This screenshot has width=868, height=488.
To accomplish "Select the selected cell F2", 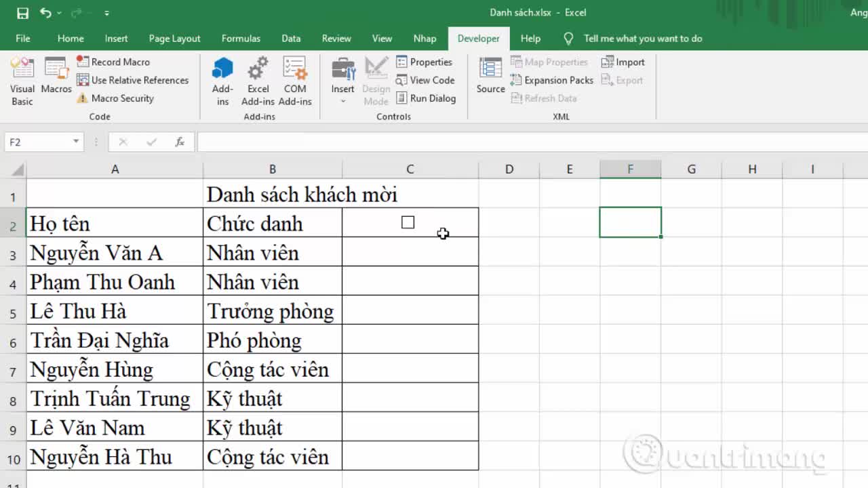I will click(630, 222).
